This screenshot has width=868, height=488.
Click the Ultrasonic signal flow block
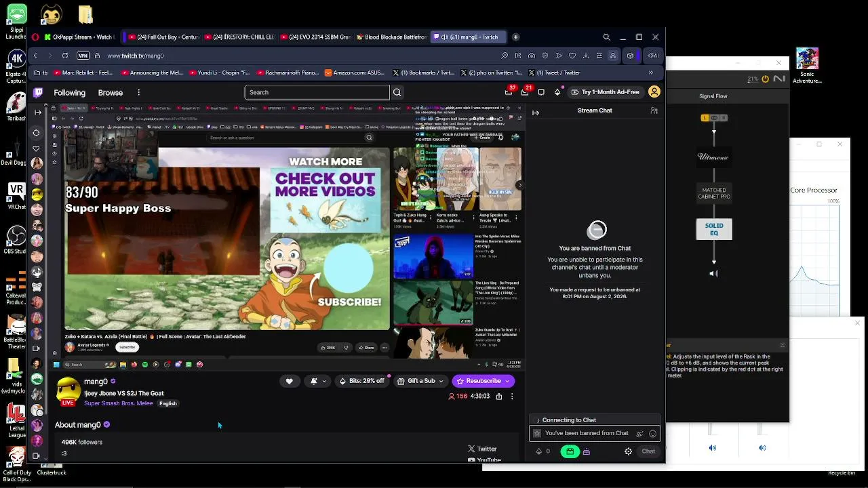coord(714,157)
